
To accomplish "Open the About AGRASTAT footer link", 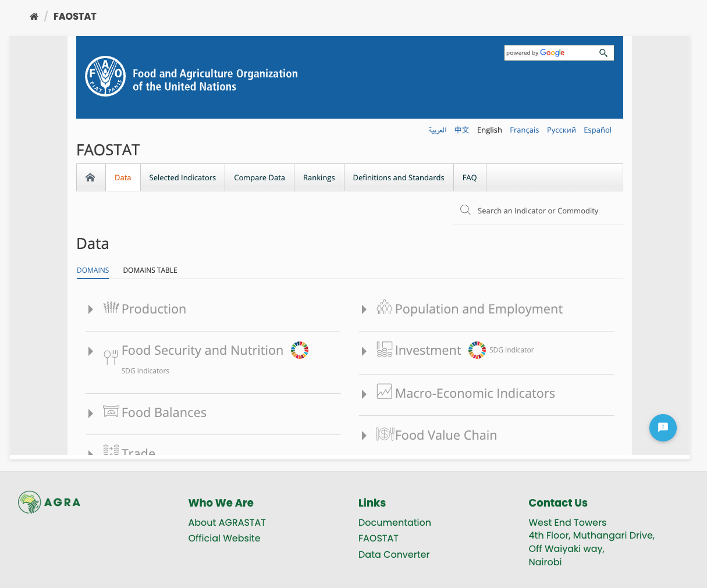I will coord(227,522).
